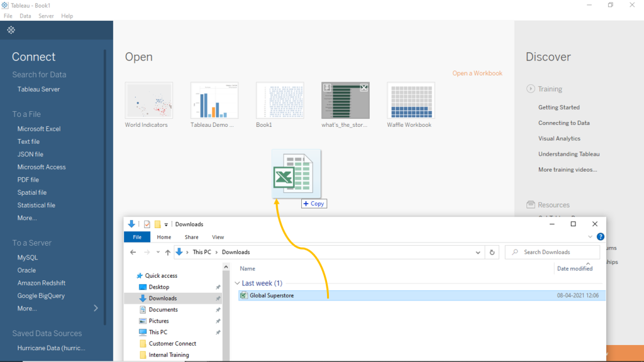
Task: Sort files by the Date modified column
Action: [x=575, y=269]
